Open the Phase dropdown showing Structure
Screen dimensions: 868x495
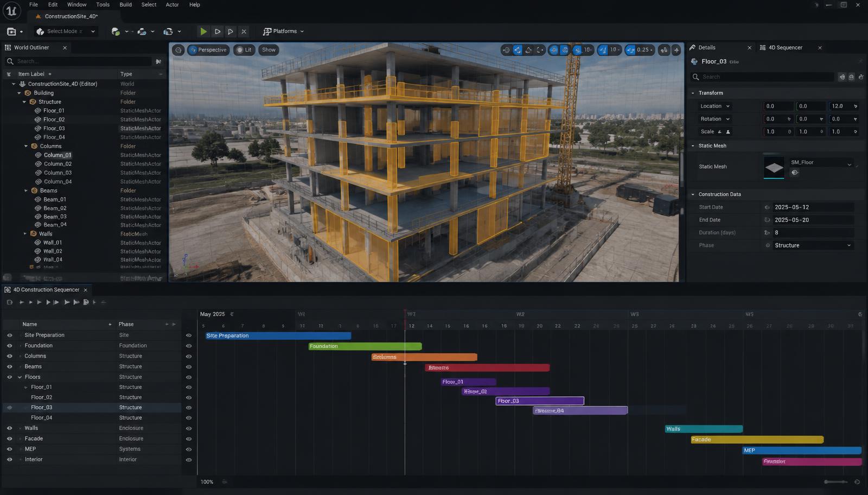[x=813, y=245]
